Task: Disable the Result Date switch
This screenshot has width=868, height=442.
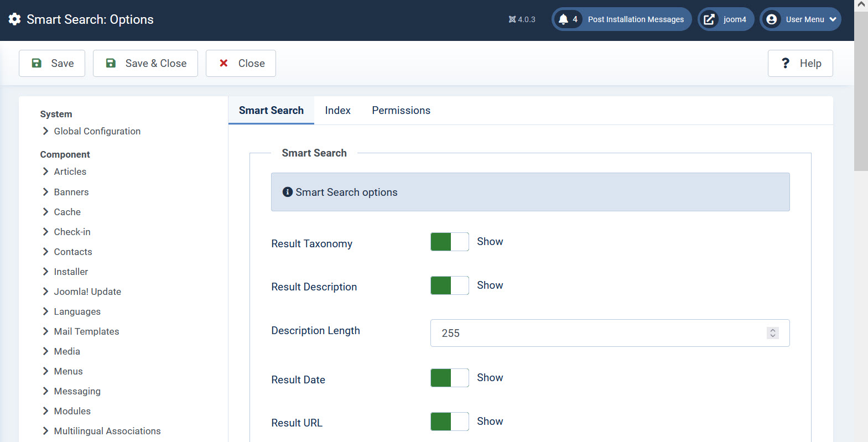Action: (x=449, y=378)
